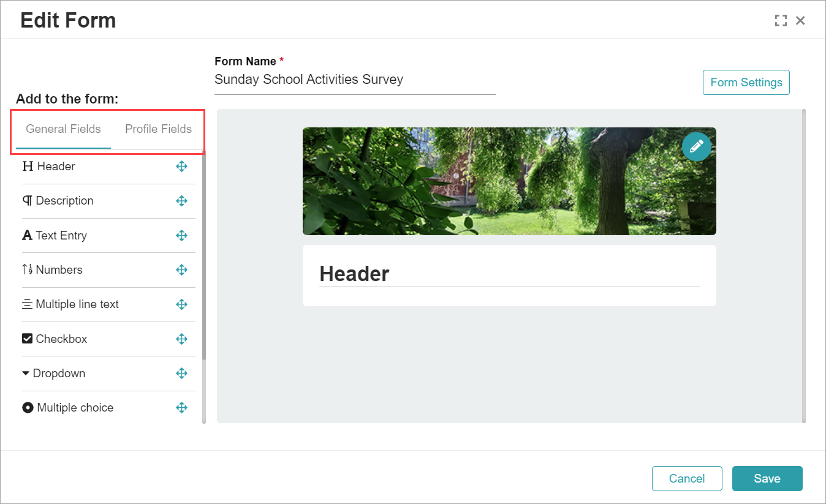This screenshot has width=826, height=504.
Task: Click the Form Name input field
Action: click(355, 80)
